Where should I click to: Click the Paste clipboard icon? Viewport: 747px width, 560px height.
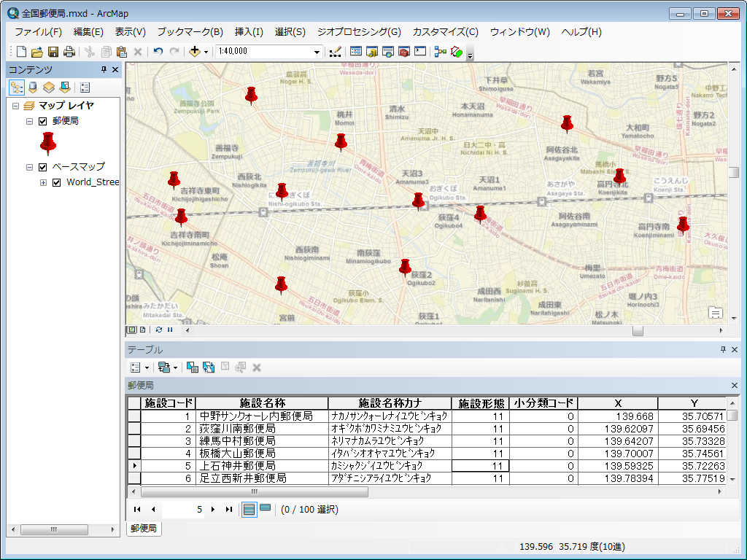tap(122, 52)
